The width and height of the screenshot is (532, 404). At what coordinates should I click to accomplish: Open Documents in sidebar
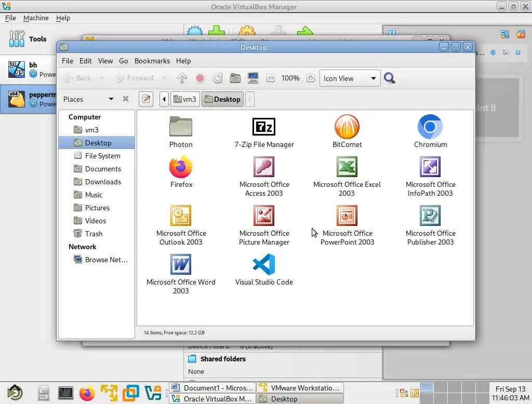[97, 169]
